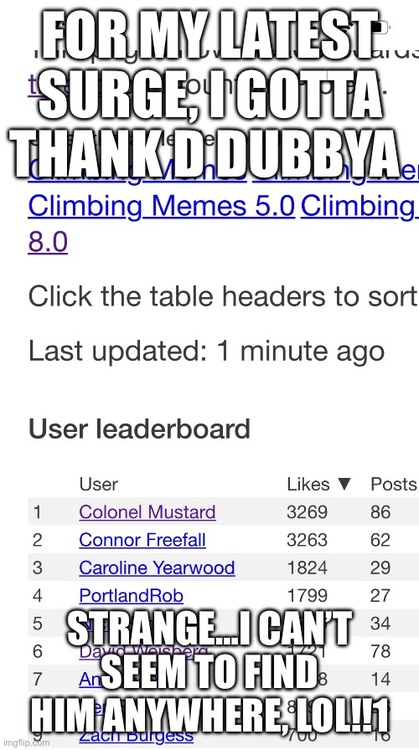Select the 62 posts count for Connor Freefall
This screenshot has width=419, height=750.
[x=380, y=540]
